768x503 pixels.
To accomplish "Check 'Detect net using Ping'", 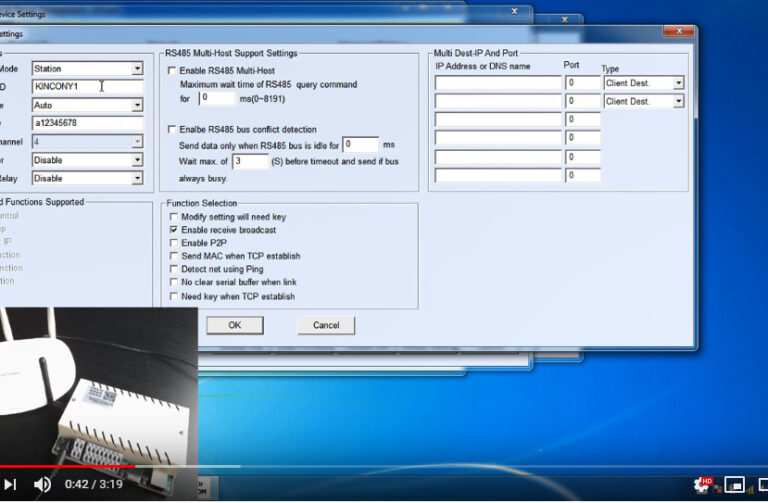I will tap(173, 269).
